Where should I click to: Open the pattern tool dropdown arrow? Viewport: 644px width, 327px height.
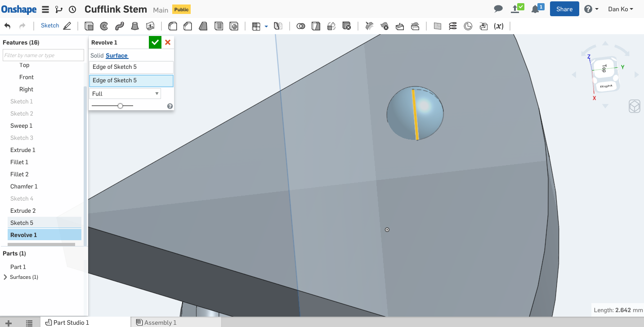point(266,26)
